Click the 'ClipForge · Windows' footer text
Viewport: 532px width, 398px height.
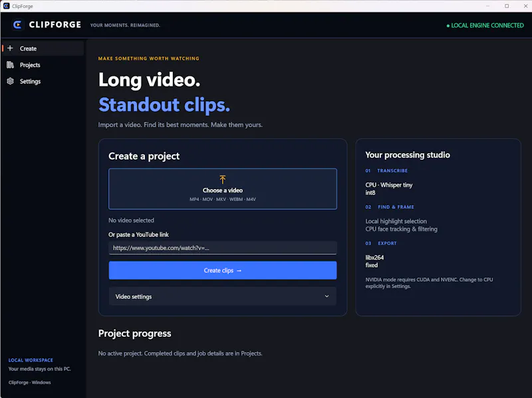click(29, 383)
